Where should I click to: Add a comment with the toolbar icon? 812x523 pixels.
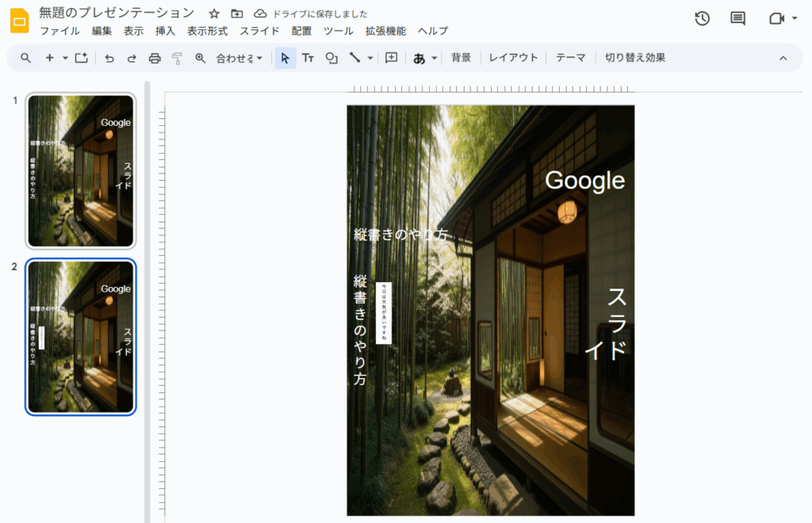pos(391,58)
